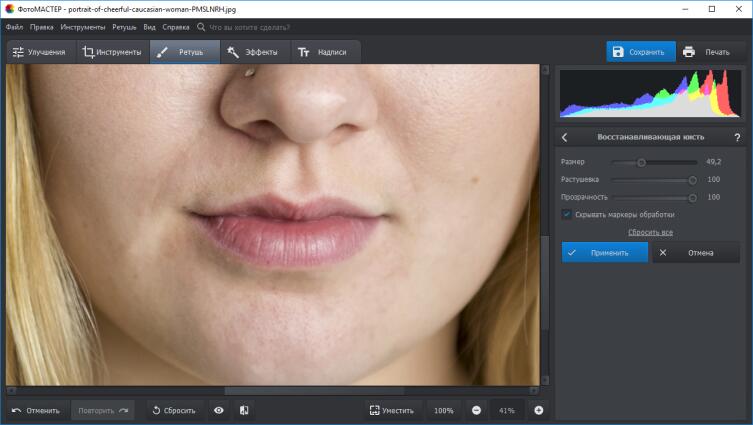Click the Сохранить (Save) button
This screenshot has width=753, height=425.
[x=640, y=52]
